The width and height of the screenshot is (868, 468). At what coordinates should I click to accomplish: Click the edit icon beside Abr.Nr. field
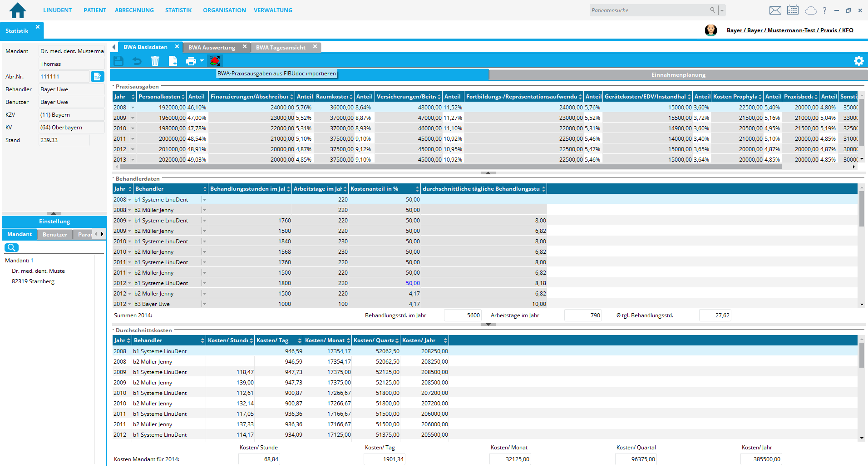click(97, 77)
